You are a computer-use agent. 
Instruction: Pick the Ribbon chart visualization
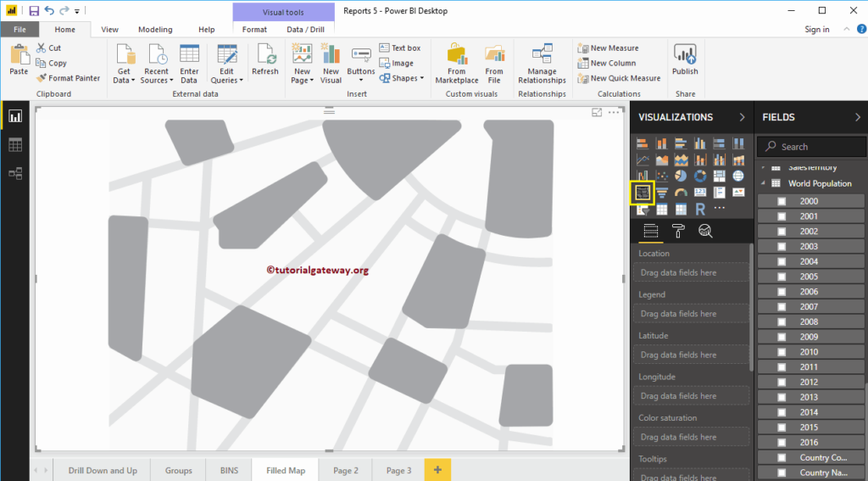[x=738, y=160]
